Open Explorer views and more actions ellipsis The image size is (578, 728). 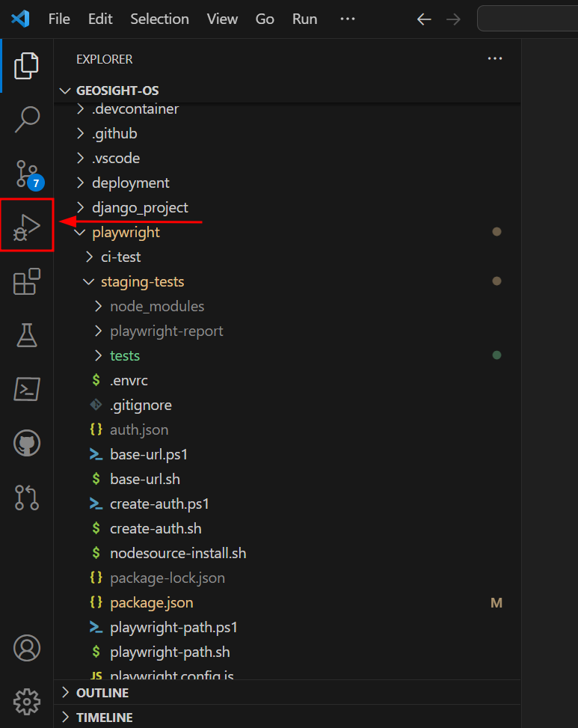[x=495, y=58]
